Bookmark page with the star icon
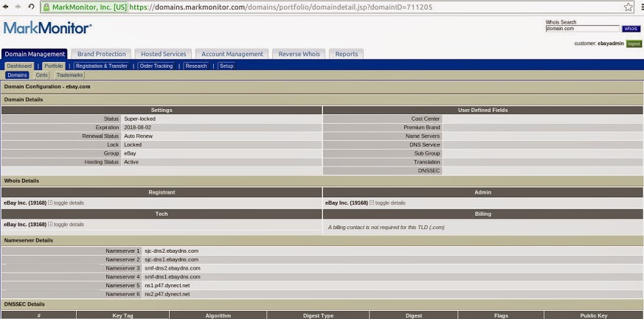 click(629, 7)
